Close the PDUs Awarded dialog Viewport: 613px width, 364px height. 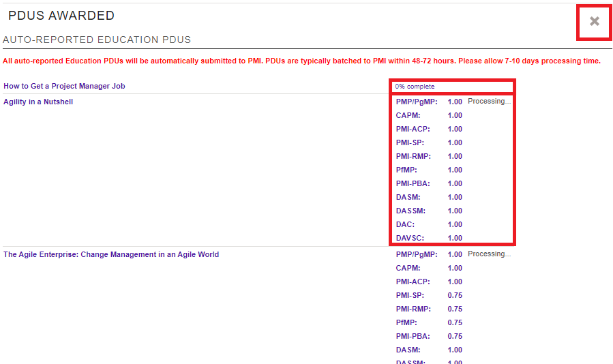pos(594,22)
